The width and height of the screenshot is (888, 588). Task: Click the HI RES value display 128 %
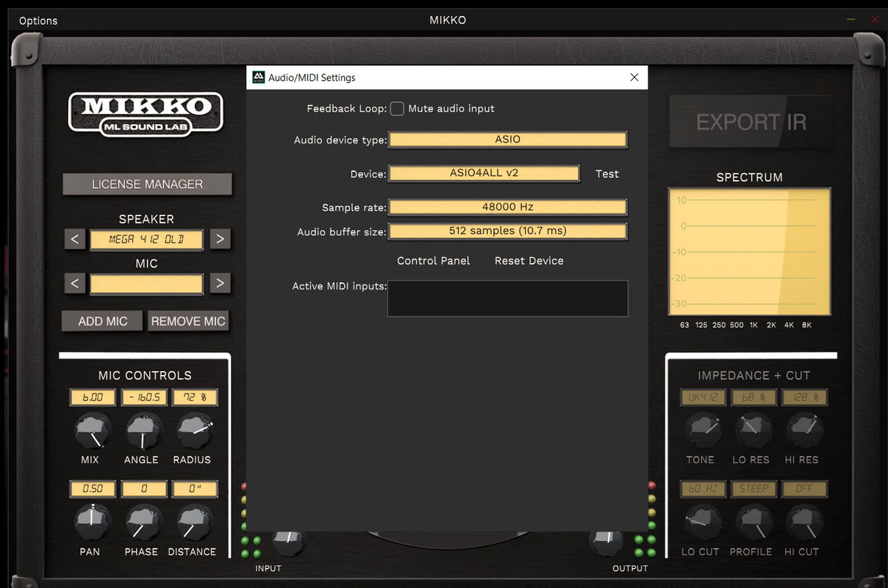804,398
